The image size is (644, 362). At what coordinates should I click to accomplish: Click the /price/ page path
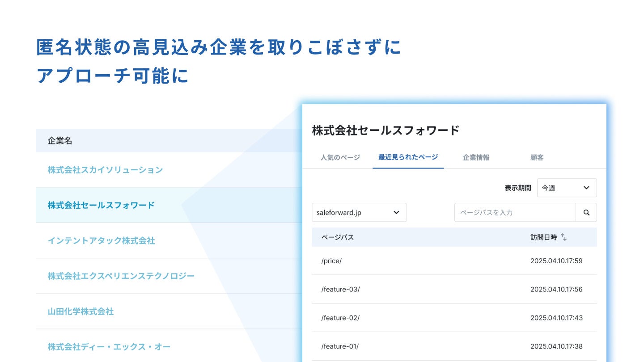[331, 261]
